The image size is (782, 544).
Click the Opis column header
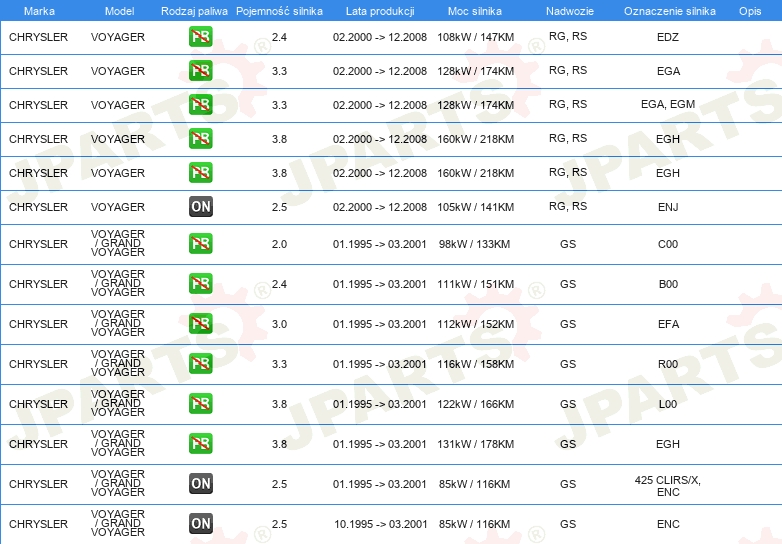(x=750, y=11)
